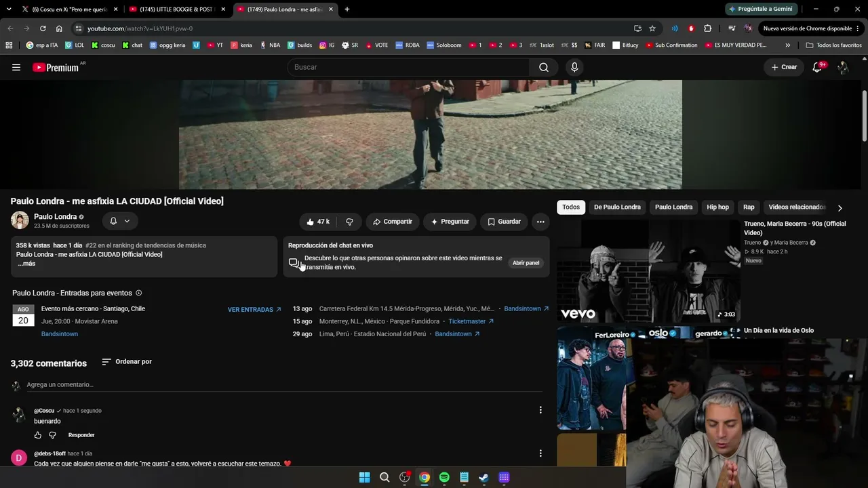Viewport: 868px width, 488px height.
Task: Expand the video description with …más
Action: [x=26, y=264]
